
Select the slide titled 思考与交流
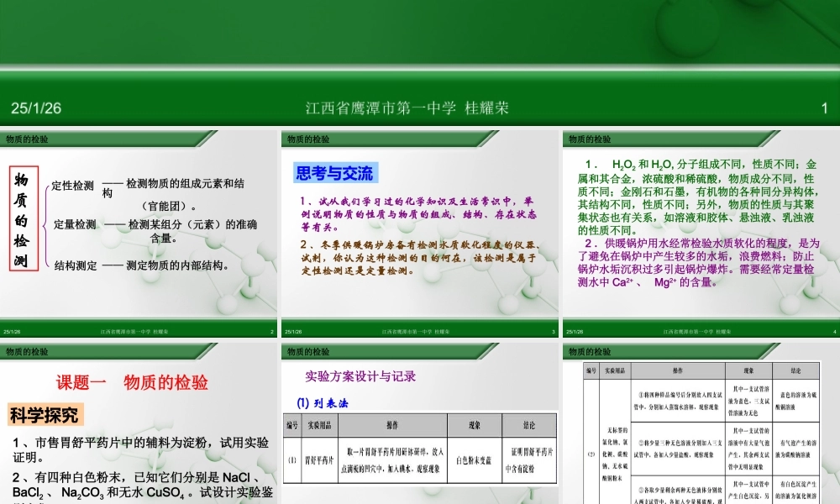[417, 231]
